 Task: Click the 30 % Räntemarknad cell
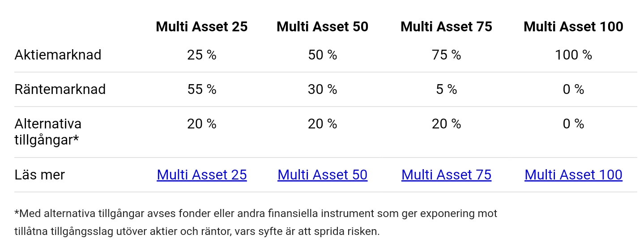coord(322,90)
